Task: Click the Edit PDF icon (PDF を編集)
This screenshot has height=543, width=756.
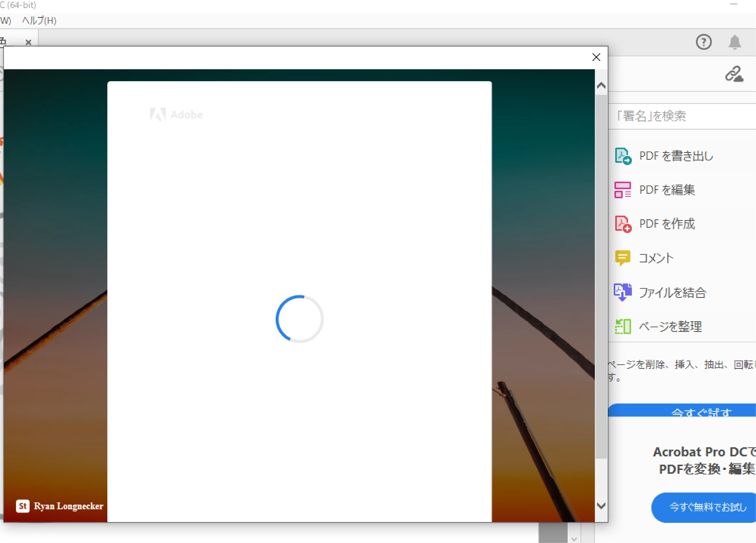Action: (623, 190)
